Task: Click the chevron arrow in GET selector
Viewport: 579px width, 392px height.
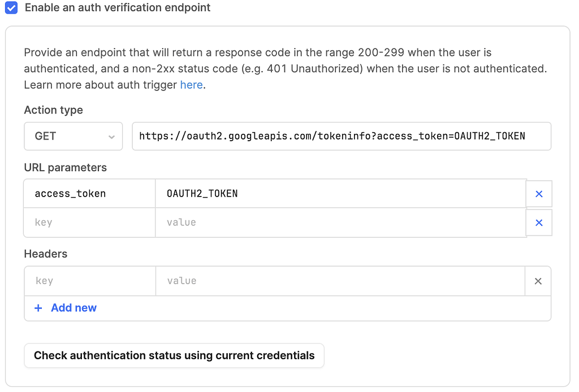Action: pyautogui.click(x=111, y=137)
